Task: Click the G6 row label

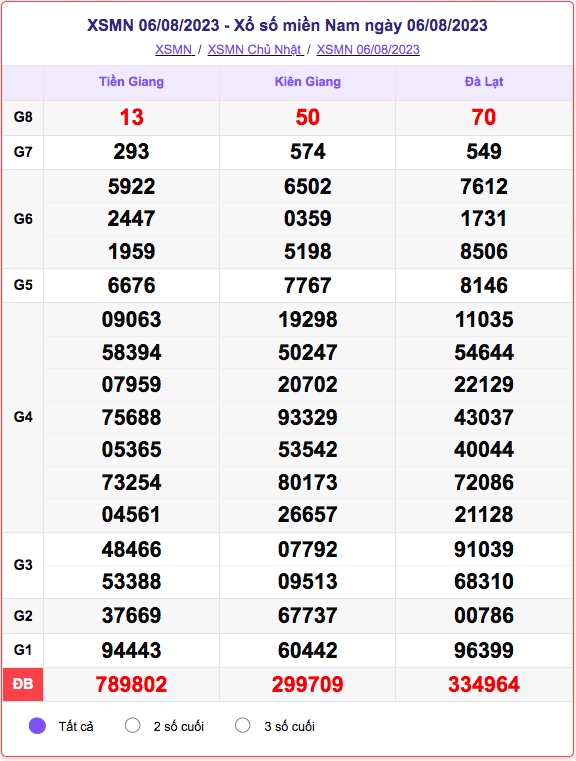Action: point(23,219)
